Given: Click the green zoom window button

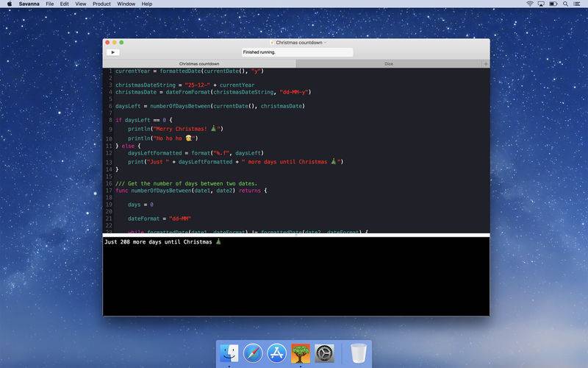Looking at the screenshot, I should click(121, 43).
